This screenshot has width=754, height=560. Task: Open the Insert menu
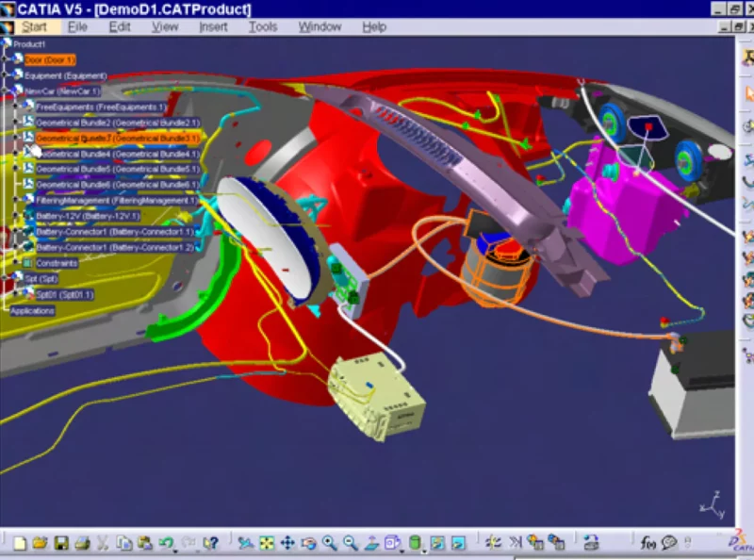click(213, 27)
